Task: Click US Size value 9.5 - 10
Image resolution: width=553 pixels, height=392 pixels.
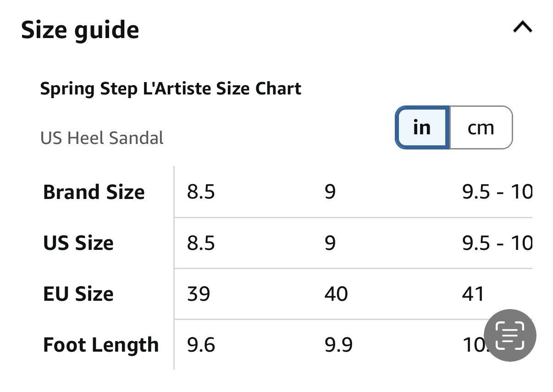Action: [x=497, y=243]
